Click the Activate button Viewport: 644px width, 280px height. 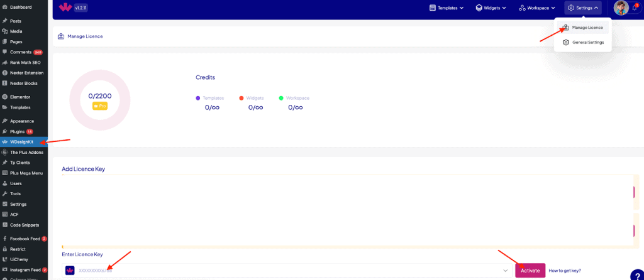pos(530,271)
